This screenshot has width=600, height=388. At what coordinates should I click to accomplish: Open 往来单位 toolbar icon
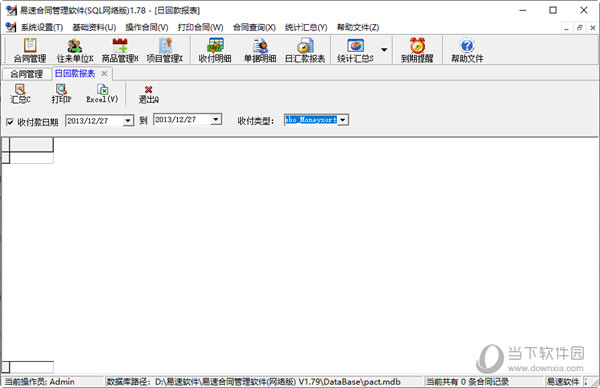(75, 50)
